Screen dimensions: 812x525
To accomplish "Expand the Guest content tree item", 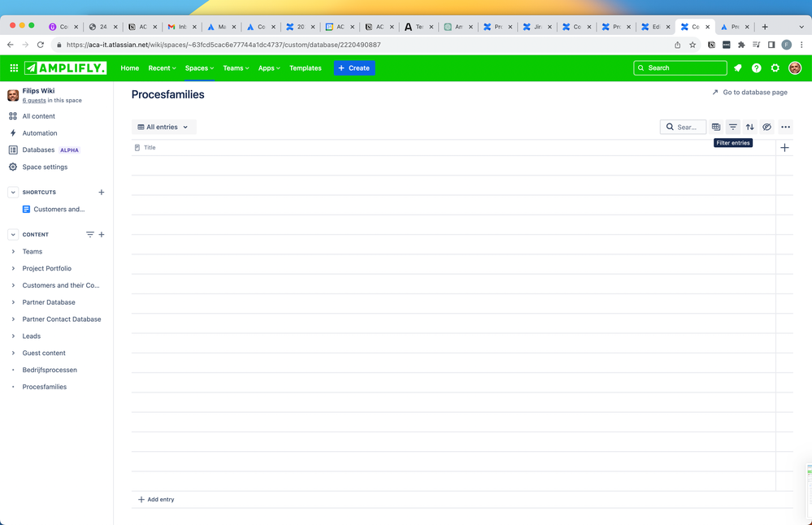I will tap(13, 353).
